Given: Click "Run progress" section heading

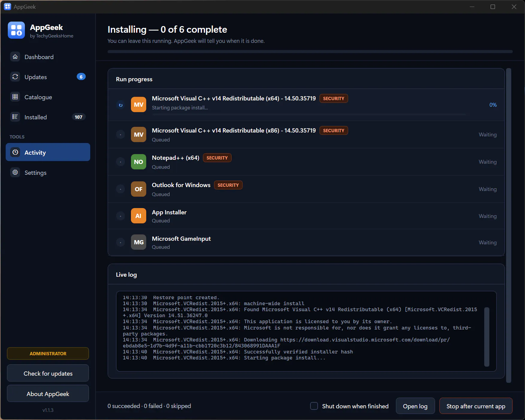Looking at the screenshot, I should tap(134, 79).
